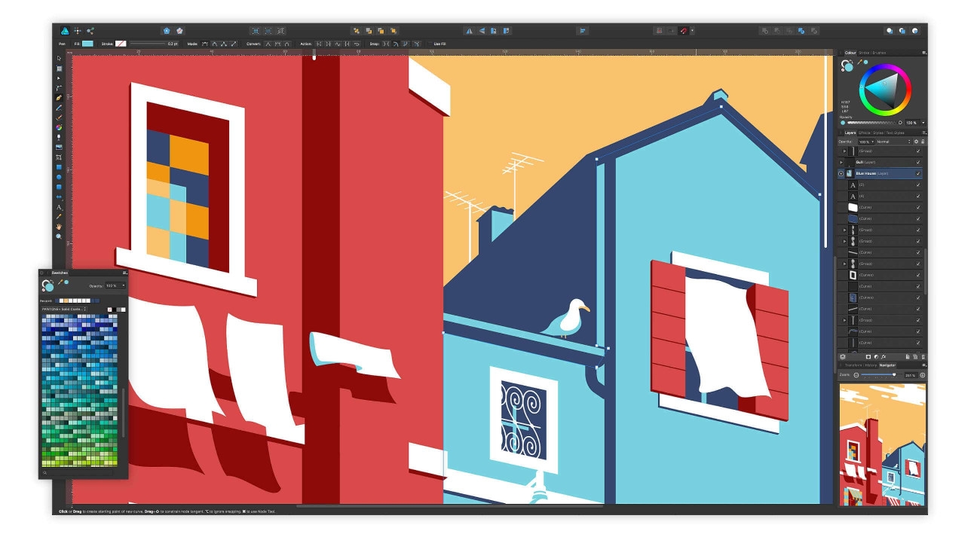Toggle visibility of the Blue House layer
The width and height of the screenshot is (980, 534).
tap(918, 173)
